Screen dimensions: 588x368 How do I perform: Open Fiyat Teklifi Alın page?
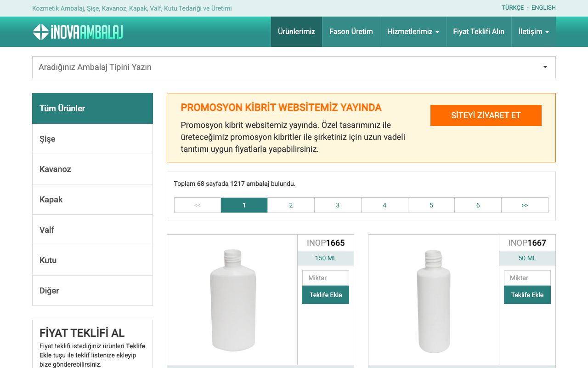(x=479, y=32)
